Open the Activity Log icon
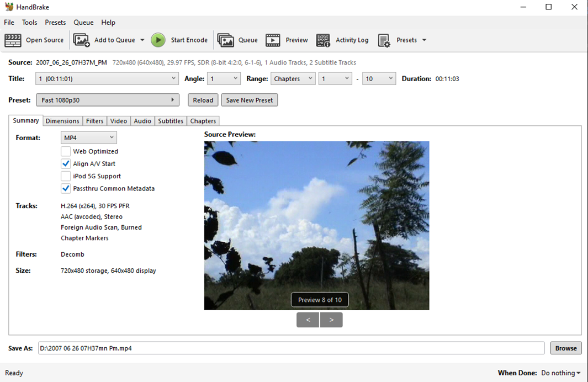 click(x=323, y=40)
